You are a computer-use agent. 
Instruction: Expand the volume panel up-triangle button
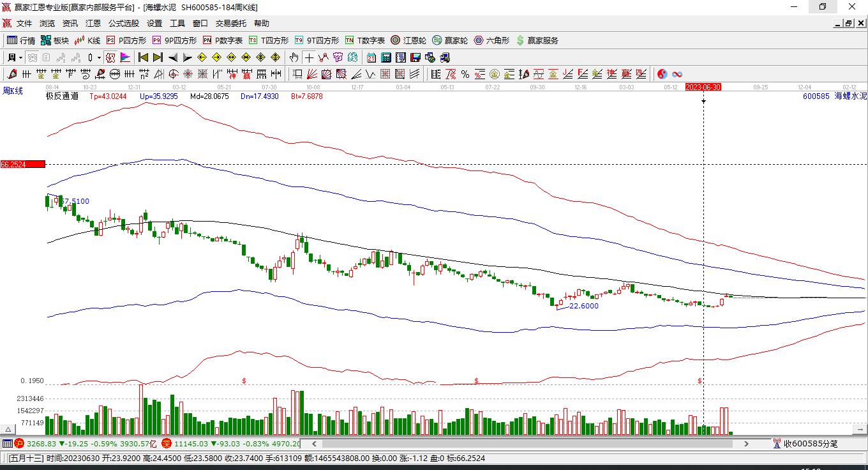tap(9, 429)
